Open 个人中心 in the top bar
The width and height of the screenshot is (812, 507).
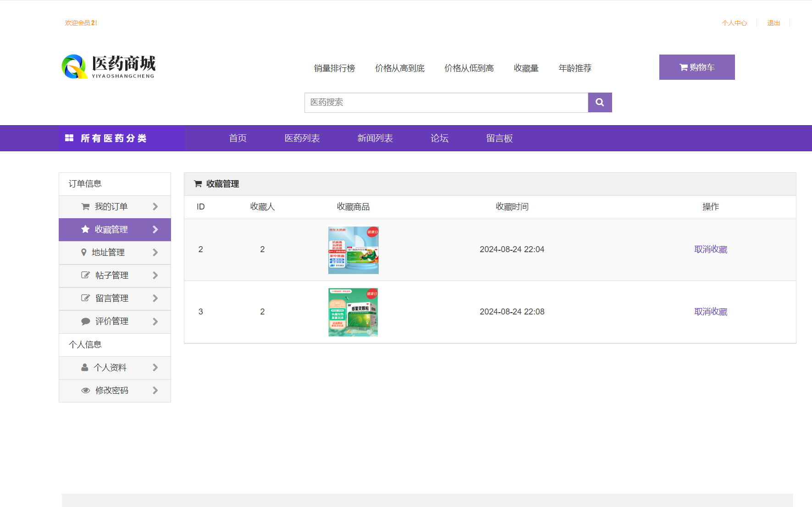(x=734, y=23)
